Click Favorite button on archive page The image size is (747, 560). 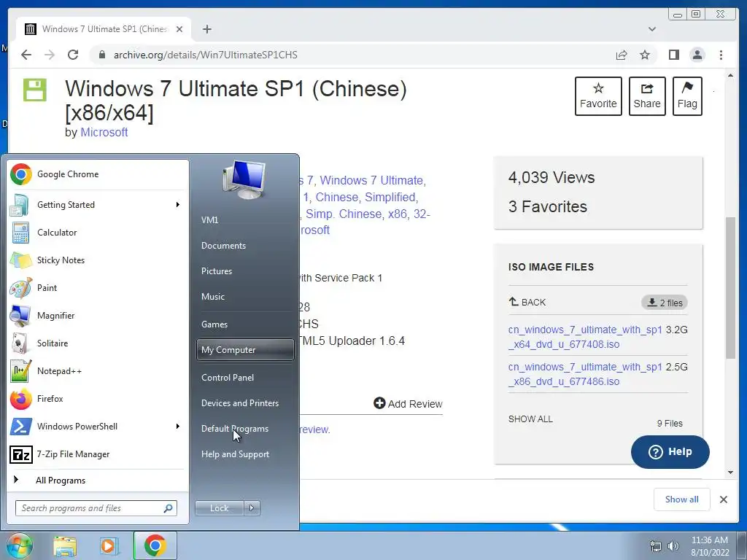598,96
